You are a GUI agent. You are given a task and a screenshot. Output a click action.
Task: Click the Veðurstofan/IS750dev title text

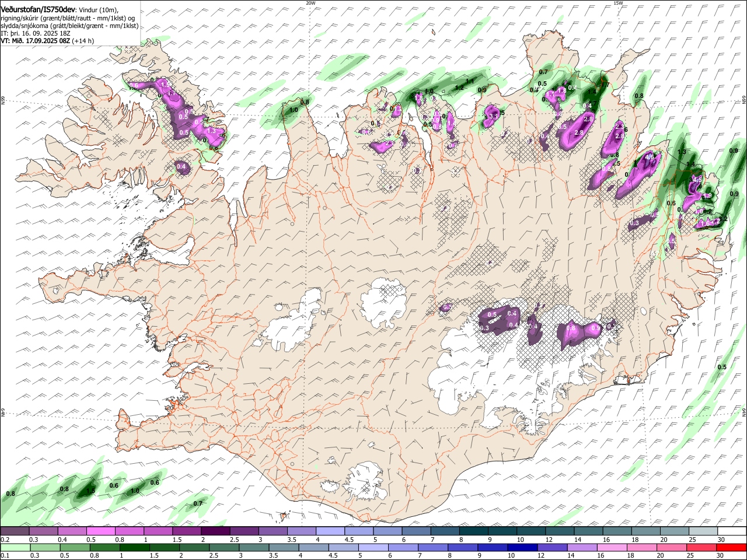tap(39, 9)
